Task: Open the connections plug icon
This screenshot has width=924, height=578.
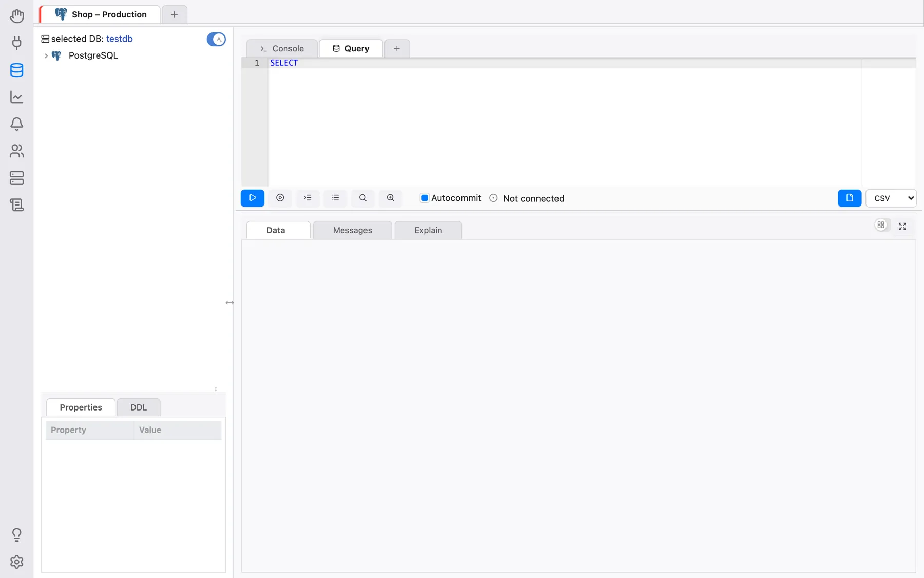Action: [x=16, y=43]
